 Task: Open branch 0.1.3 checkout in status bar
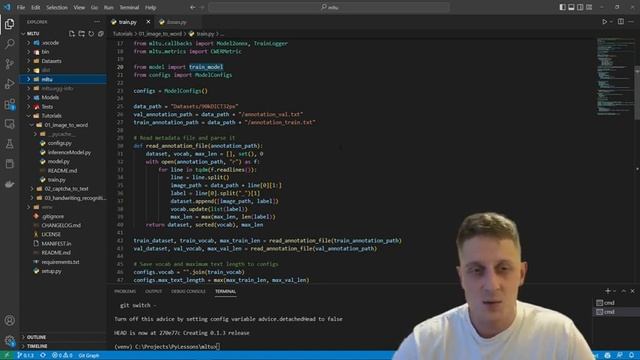[x=25, y=356]
